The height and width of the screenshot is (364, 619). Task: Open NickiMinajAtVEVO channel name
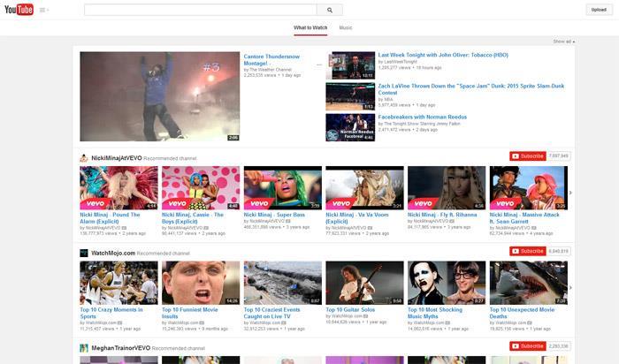(x=117, y=158)
